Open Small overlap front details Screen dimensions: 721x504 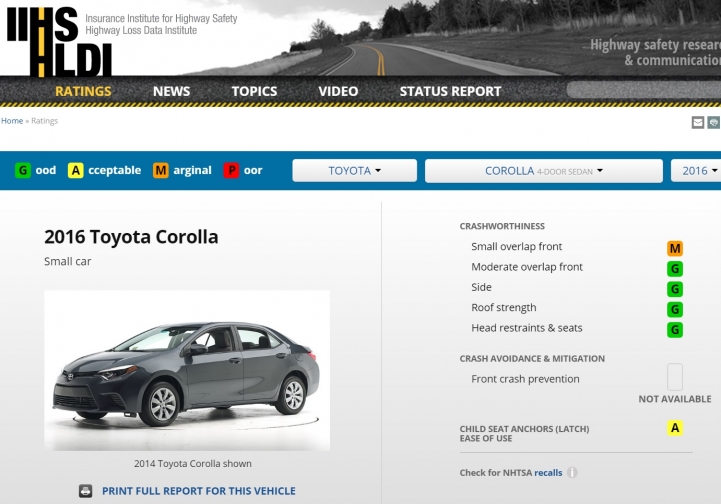516,246
